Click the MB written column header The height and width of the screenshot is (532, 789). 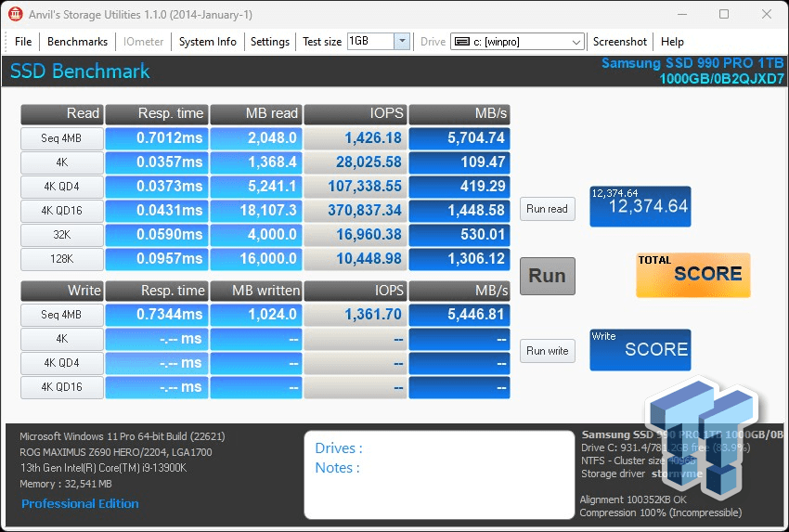256,291
